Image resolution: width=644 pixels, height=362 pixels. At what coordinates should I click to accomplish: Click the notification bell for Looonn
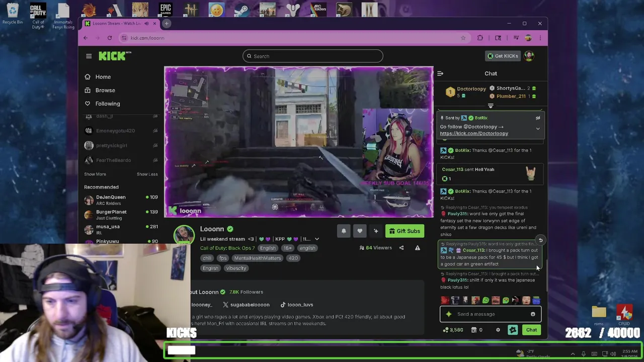(344, 231)
